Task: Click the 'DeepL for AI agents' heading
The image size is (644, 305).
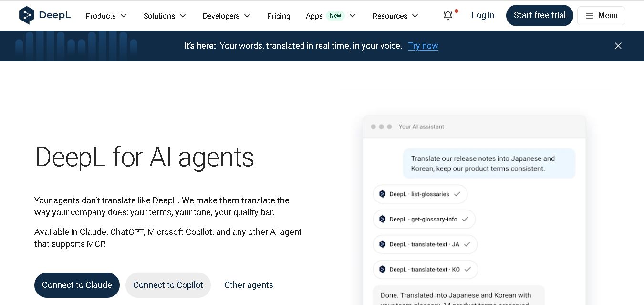Action: pos(144,157)
